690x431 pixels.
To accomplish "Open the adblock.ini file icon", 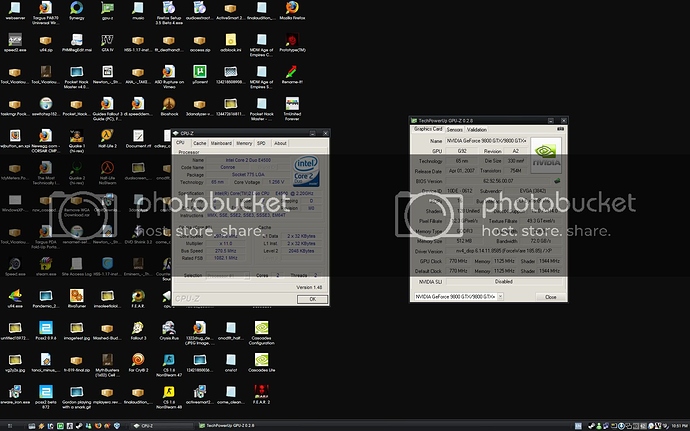I will coord(231,43).
